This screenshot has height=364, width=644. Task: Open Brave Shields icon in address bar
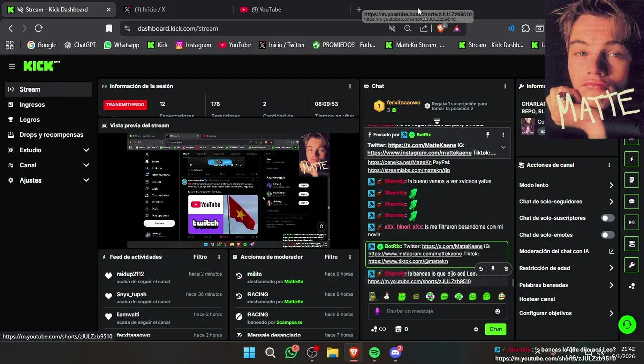coord(441,29)
